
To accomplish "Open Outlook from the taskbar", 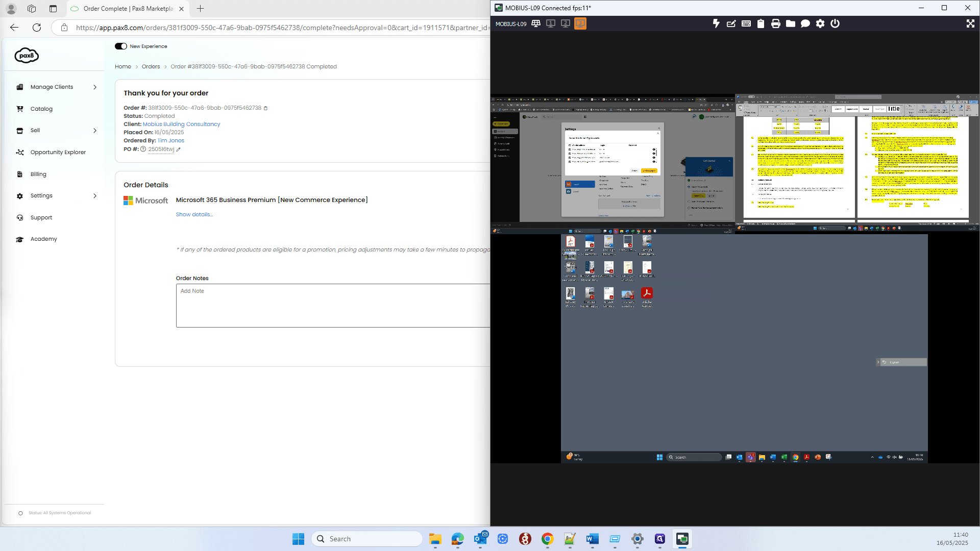I will 480,539.
